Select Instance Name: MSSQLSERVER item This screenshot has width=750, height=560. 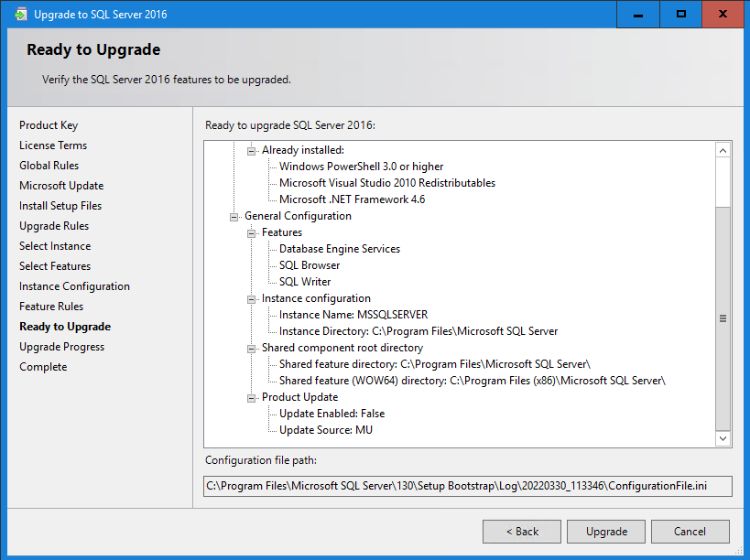(353, 315)
